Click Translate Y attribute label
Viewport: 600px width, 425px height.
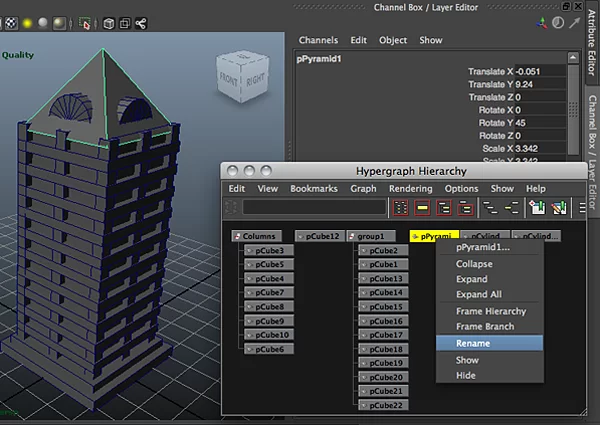tap(491, 84)
